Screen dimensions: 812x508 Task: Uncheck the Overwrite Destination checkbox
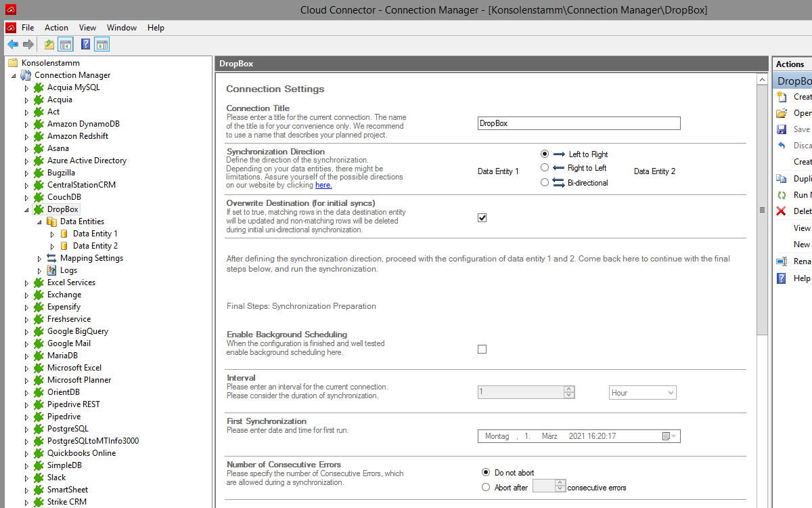tap(482, 217)
